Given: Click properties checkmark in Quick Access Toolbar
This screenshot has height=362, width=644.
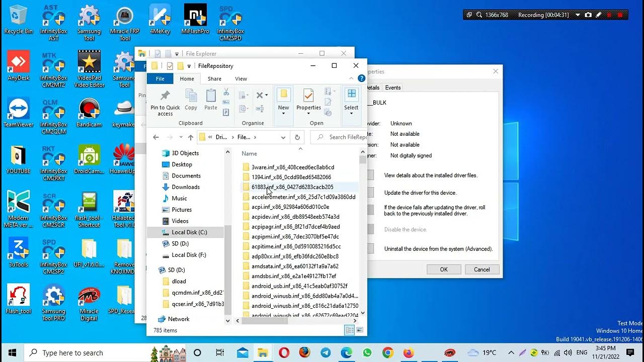Looking at the screenshot, I should pos(170,66).
